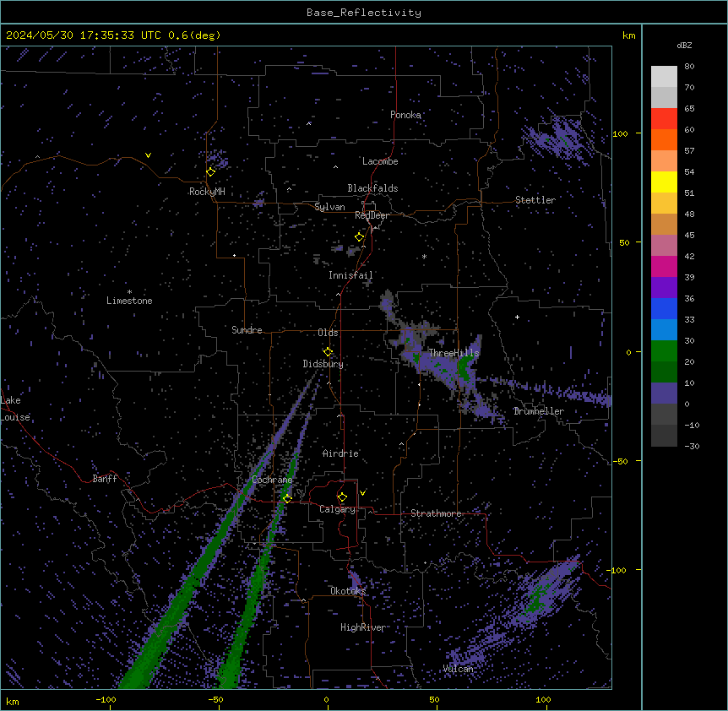Click the magenta 42 dBZ legend swatch
728x711 pixels.
(664, 266)
